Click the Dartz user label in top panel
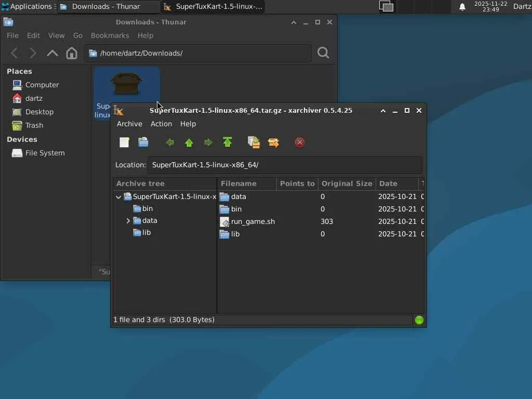Viewport: 532px width, 399px height. (522, 6)
